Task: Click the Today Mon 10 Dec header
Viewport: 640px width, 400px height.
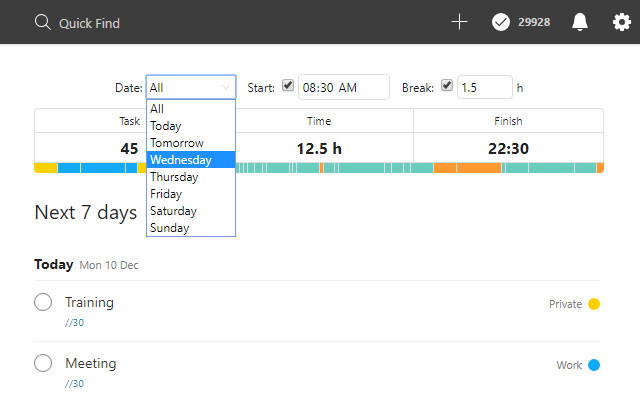Action: pyautogui.click(x=87, y=264)
